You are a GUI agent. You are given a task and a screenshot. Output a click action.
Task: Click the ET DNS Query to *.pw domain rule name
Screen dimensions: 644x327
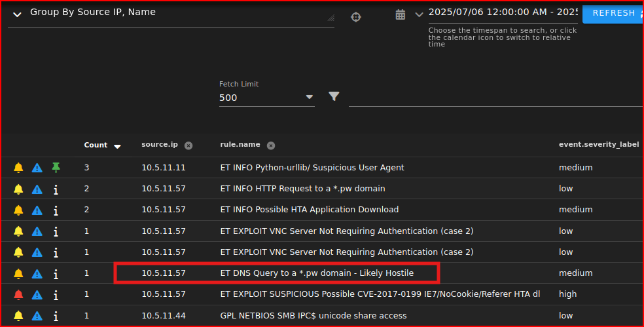coord(317,273)
